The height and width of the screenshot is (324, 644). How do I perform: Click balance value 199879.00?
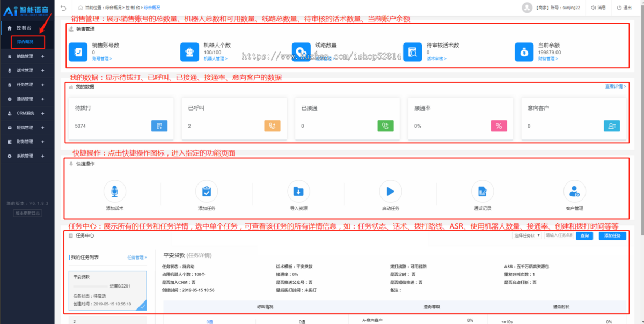550,53
